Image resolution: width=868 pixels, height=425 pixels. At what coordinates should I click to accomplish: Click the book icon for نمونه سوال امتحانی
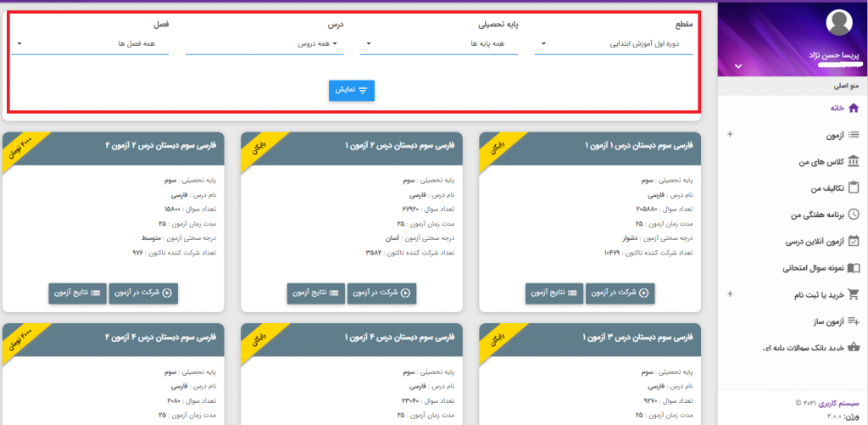point(854,268)
